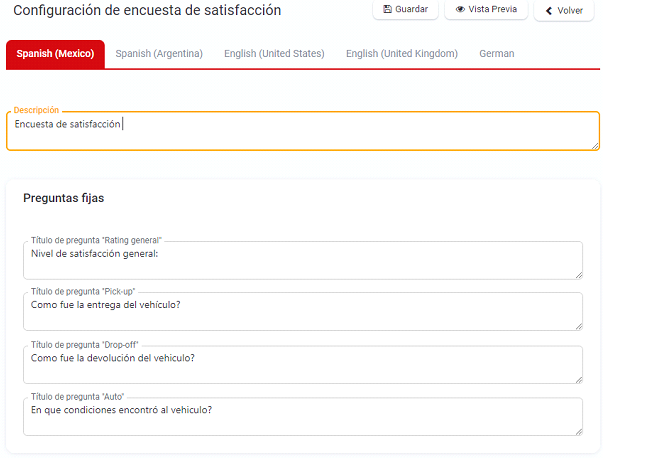This screenshot has width=656, height=463.
Task: Click the "Auto" question title field
Action: (300, 417)
